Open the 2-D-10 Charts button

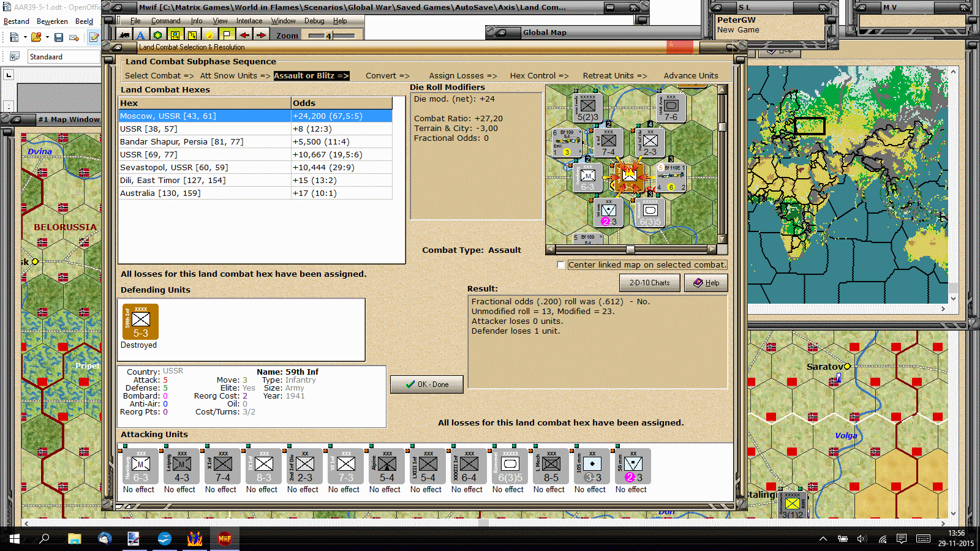tap(650, 283)
